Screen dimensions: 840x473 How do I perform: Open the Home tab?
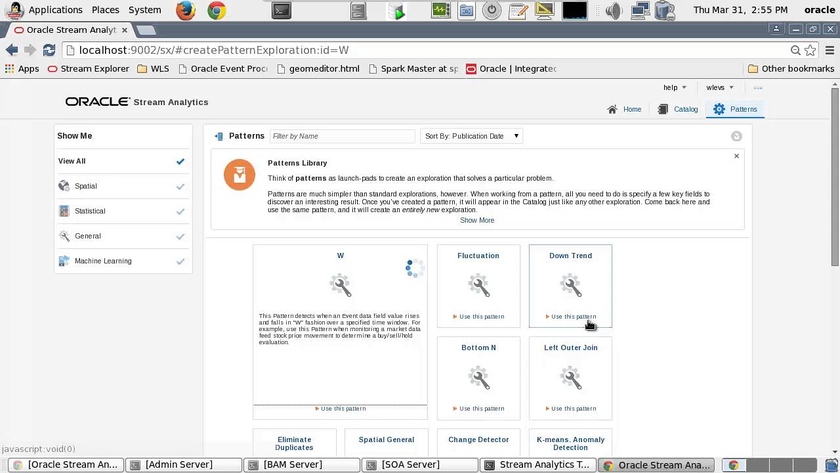[625, 109]
